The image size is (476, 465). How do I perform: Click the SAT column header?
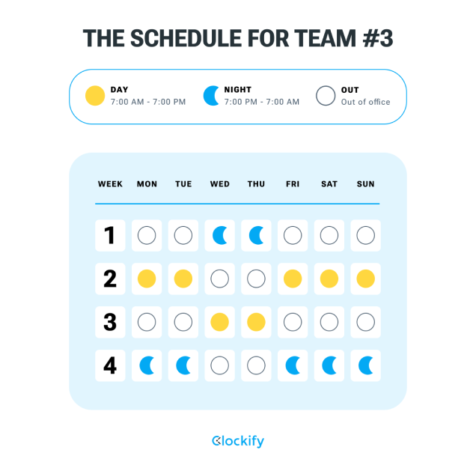329,184
